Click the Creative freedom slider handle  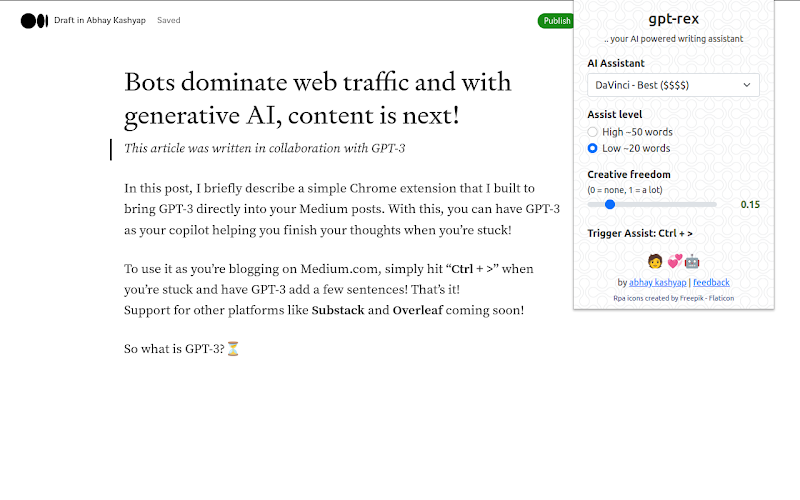pos(610,205)
